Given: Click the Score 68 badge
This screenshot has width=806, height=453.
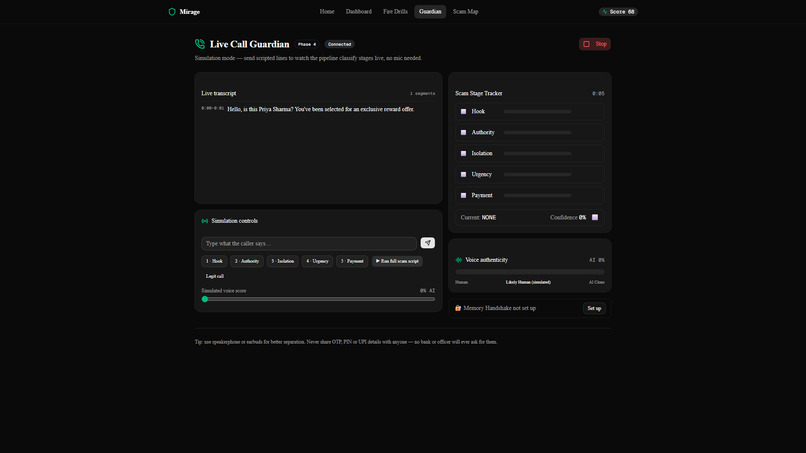Looking at the screenshot, I should pos(618,12).
